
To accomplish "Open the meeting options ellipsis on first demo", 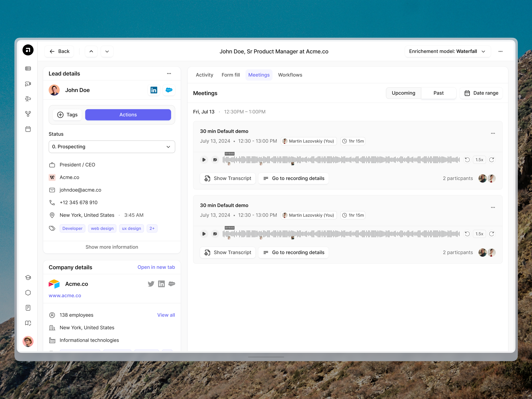I will tap(493, 133).
